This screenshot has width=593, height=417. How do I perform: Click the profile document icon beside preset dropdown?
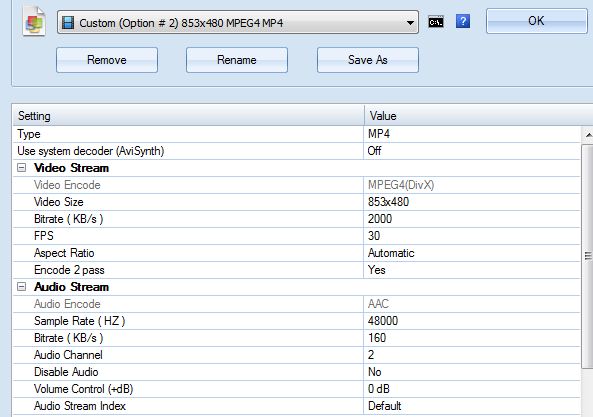click(34, 21)
